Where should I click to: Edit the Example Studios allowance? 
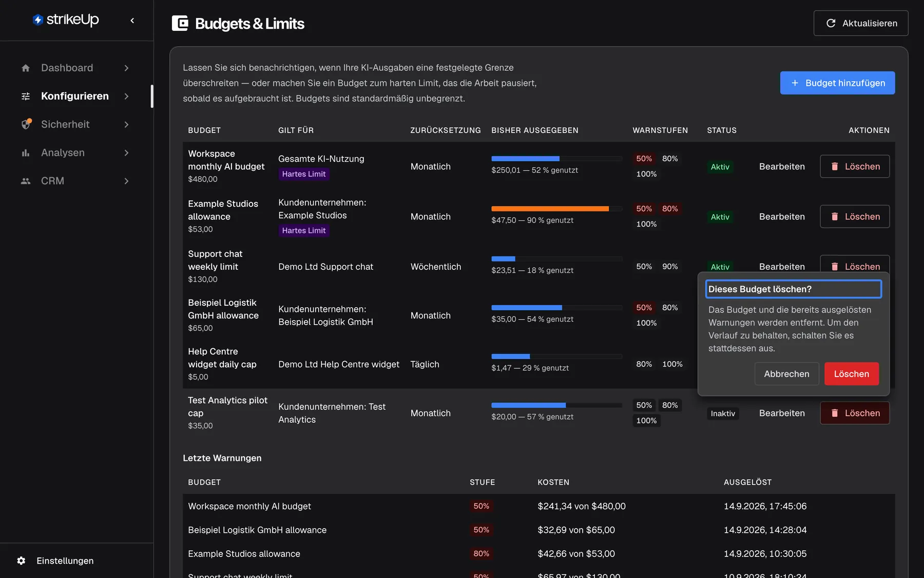pyautogui.click(x=782, y=216)
